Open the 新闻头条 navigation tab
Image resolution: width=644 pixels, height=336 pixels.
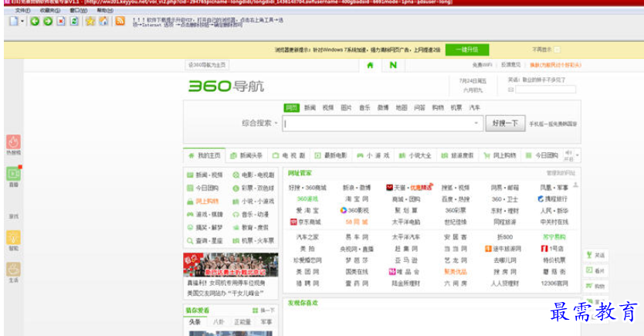click(x=246, y=156)
